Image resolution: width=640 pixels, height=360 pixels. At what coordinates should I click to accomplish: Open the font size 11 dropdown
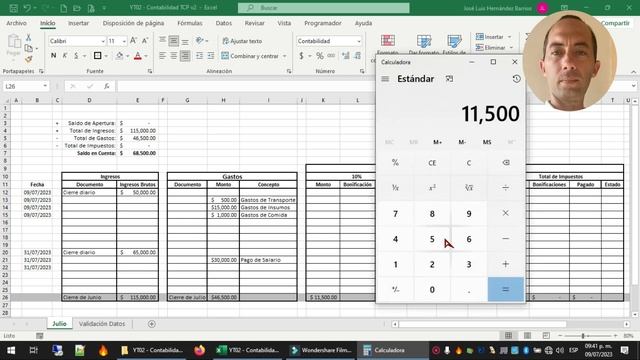point(124,41)
